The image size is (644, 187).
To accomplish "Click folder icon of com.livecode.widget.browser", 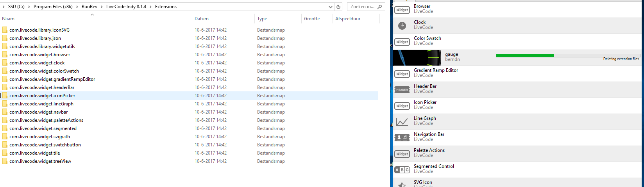I will click(x=5, y=54).
